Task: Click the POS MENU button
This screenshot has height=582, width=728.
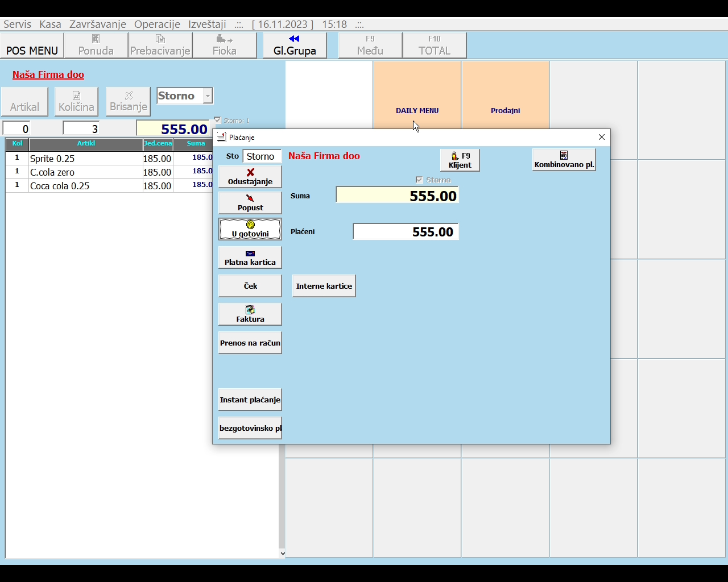Action: click(32, 45)
